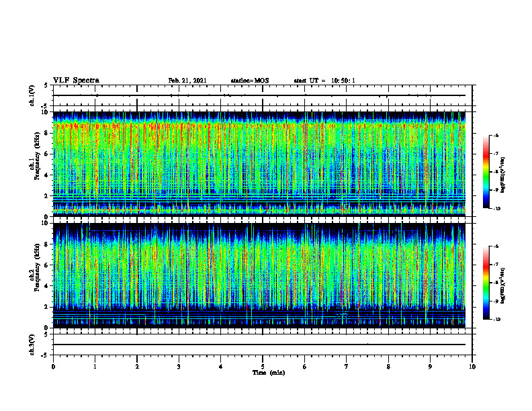Click the ch.1 voltage trace line
This screenshot has height=411, width=532.
point(259,95)
